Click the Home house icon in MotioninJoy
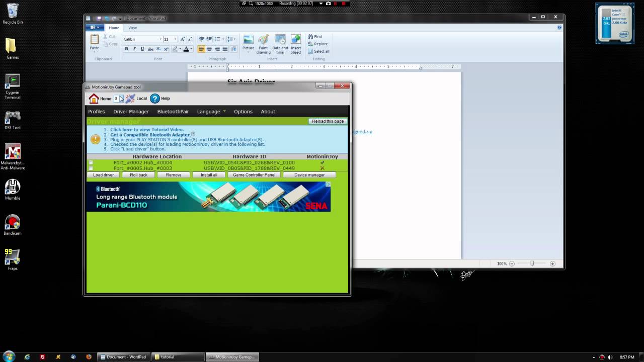The height and width of the screenshot is (362, 644). click(94, 99)
